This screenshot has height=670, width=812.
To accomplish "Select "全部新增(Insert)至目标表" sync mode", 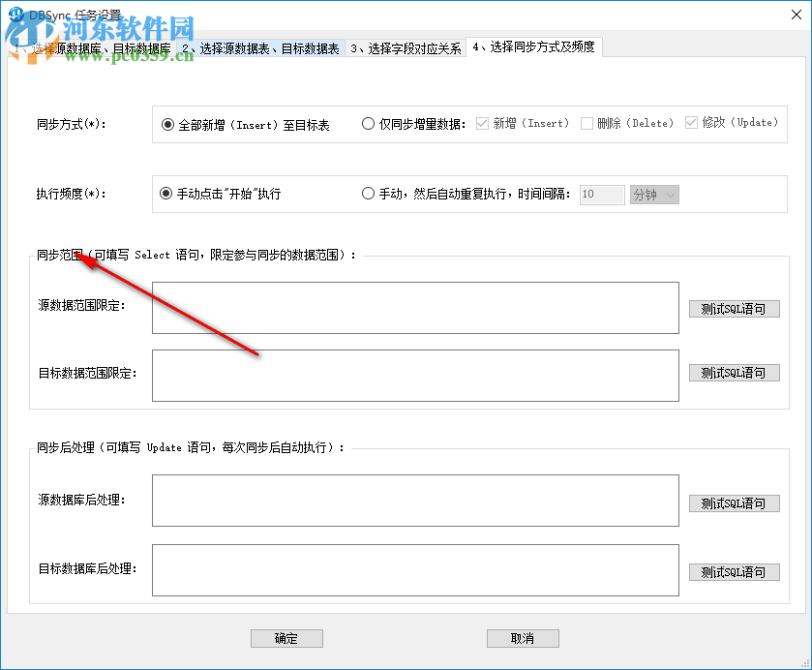I will point(168,124).
